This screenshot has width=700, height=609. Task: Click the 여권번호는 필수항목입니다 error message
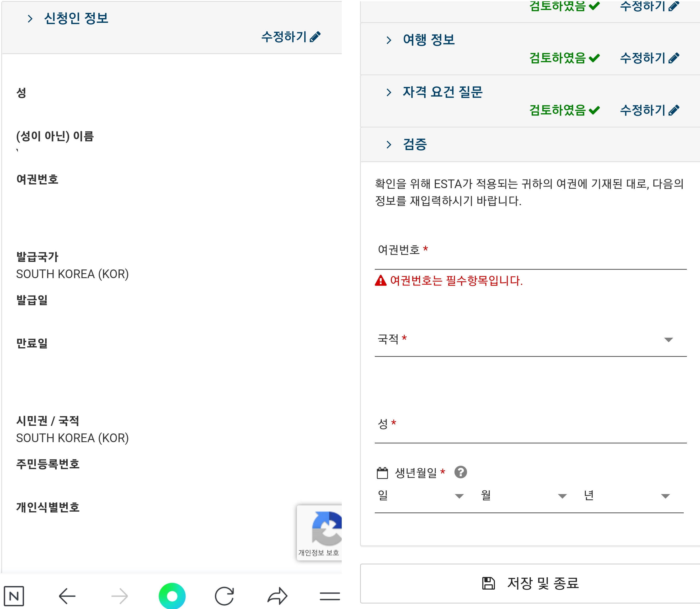[x=456, y=281]
